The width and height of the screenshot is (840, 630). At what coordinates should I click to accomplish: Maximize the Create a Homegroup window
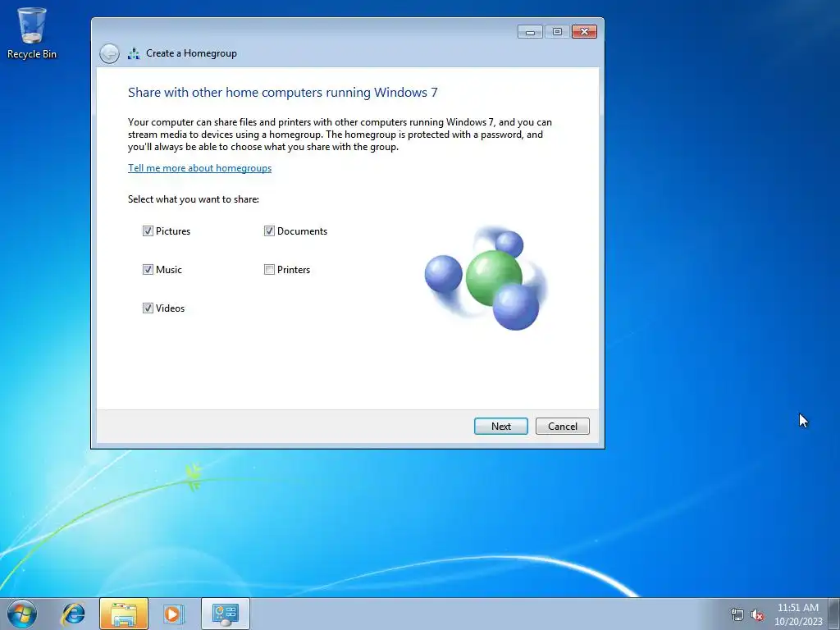click(557, 32)
